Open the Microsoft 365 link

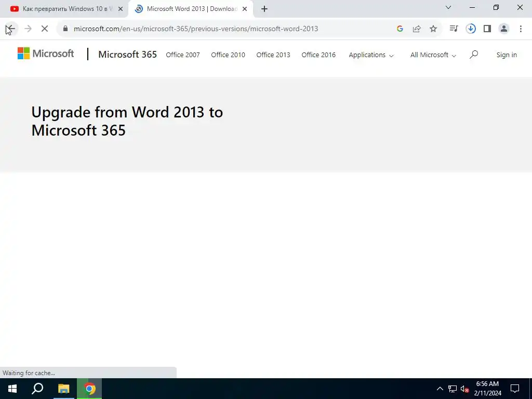click(128, 54)
